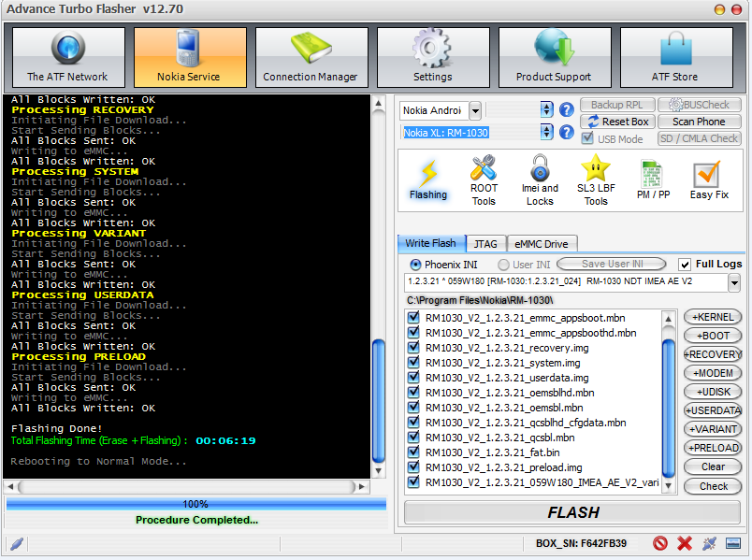Switch to the JTAG tab
The height and width of the screenshot is (560, 752).
tap(485, 244)
